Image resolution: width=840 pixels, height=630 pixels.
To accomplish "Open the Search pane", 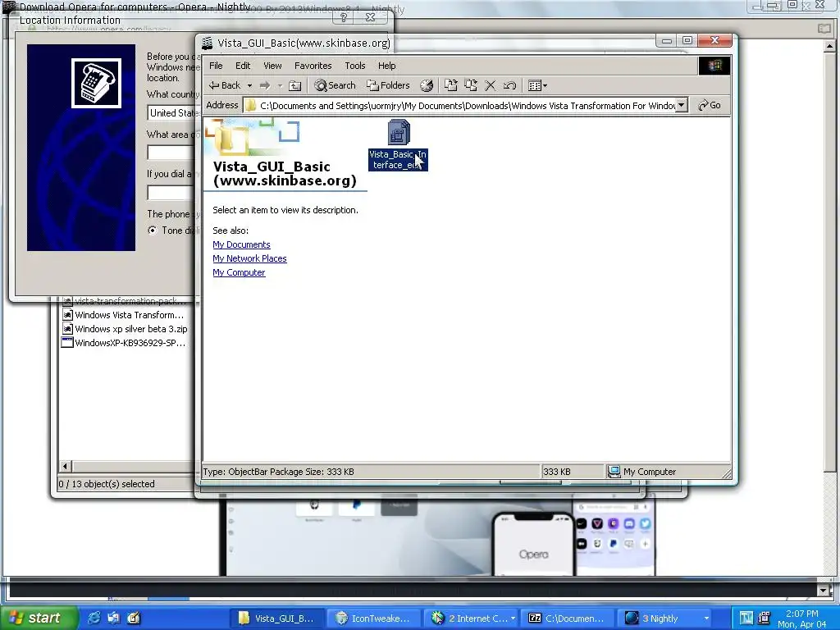I will click(335, 85).
